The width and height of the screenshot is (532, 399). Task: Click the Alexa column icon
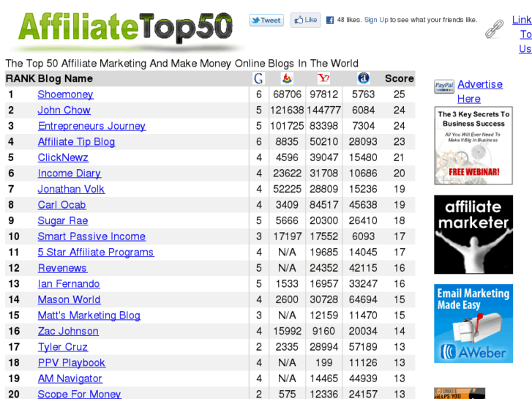click(x=364, y=78)
